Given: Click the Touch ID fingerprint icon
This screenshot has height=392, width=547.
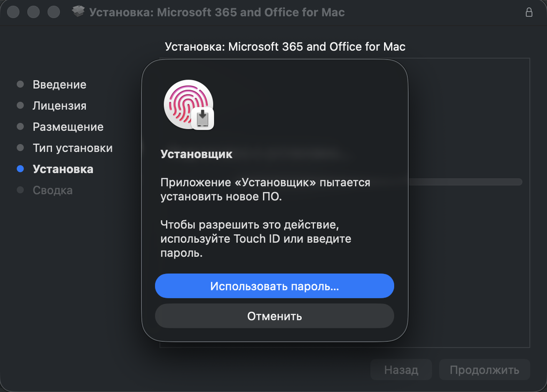Looking at the screenshot, I should coord(189,104).
